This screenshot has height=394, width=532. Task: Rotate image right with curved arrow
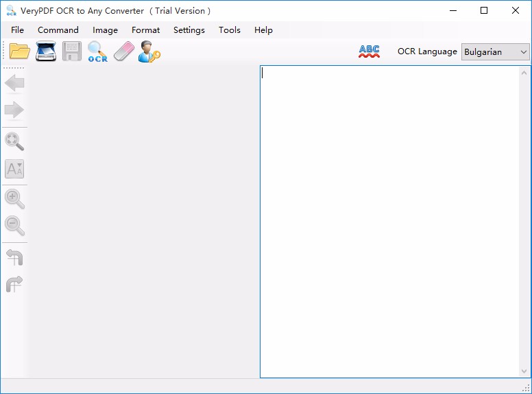(14, 284)
